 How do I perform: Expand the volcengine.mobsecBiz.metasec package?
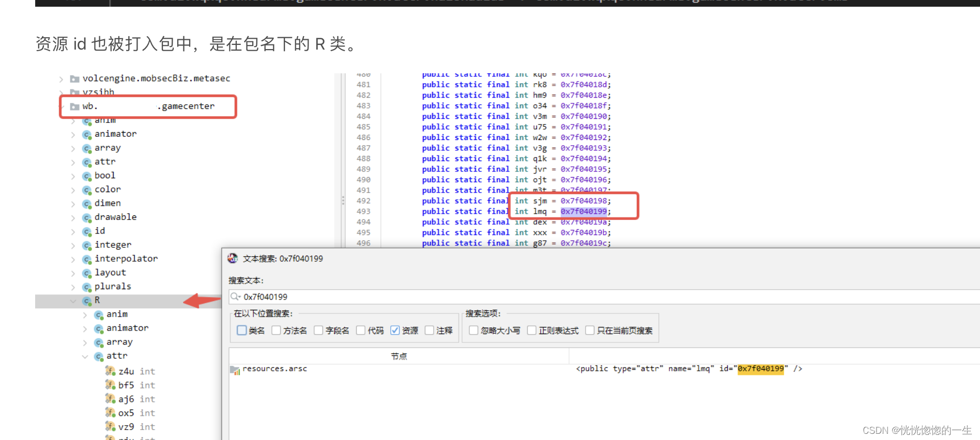61,79
